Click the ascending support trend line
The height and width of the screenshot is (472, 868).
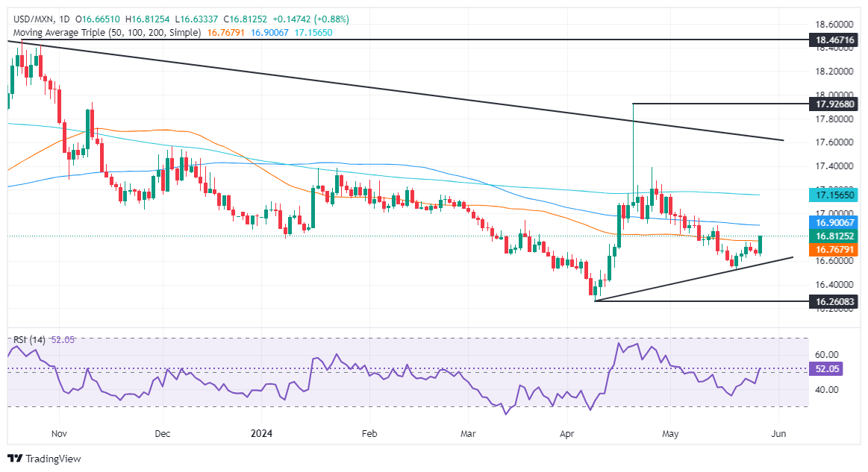click(x=694, y=279)
